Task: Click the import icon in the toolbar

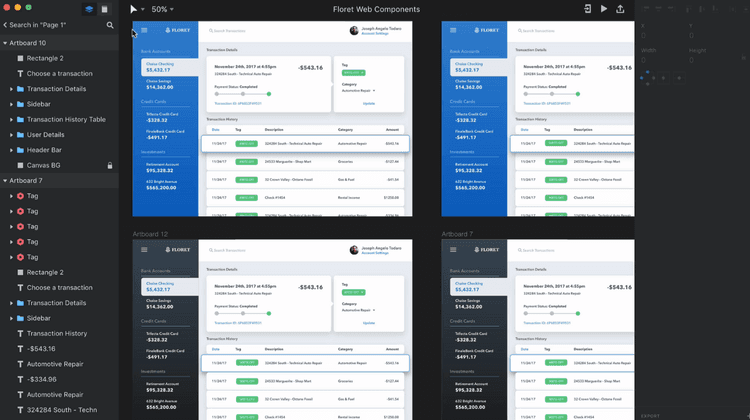Action: [x=586, y=9]
